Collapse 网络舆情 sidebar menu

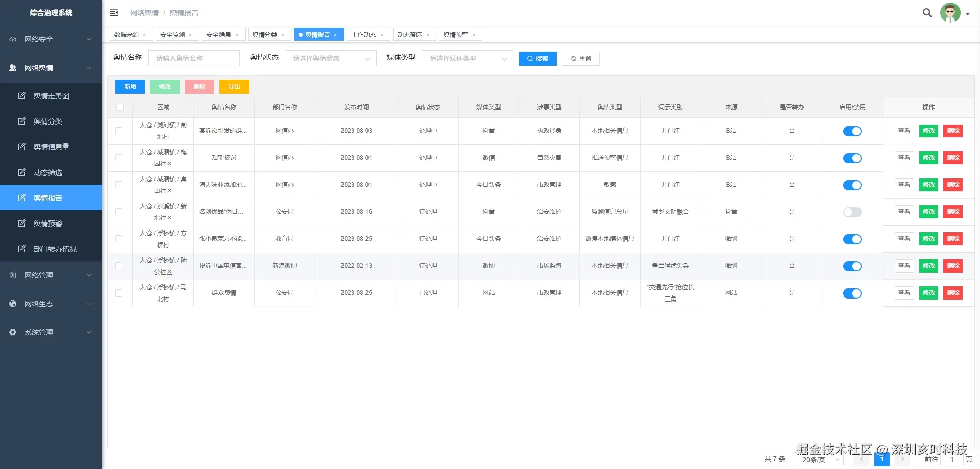point(89,68)
